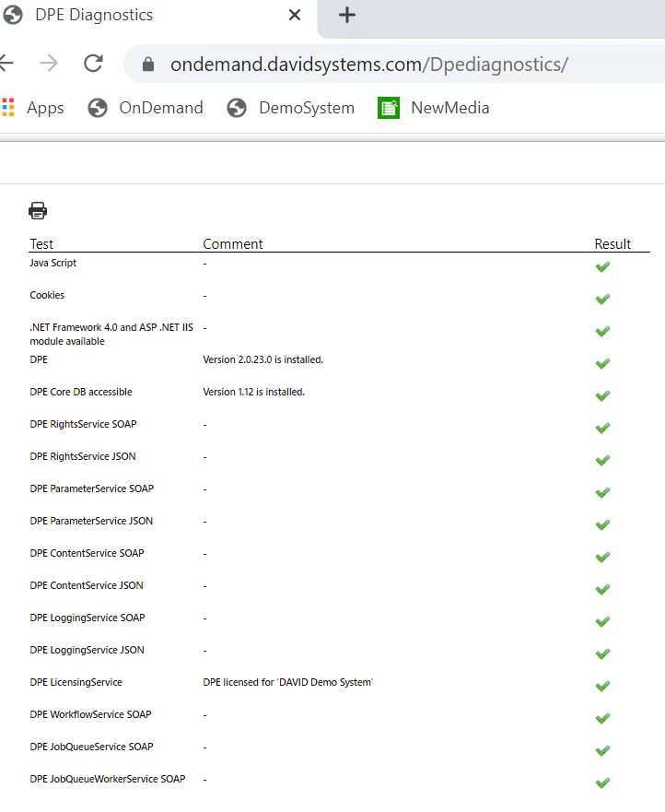The height and width of the screenshot is (812, 665).
Task: Open the OnDemand bookmark
Action: click(146, 108)
